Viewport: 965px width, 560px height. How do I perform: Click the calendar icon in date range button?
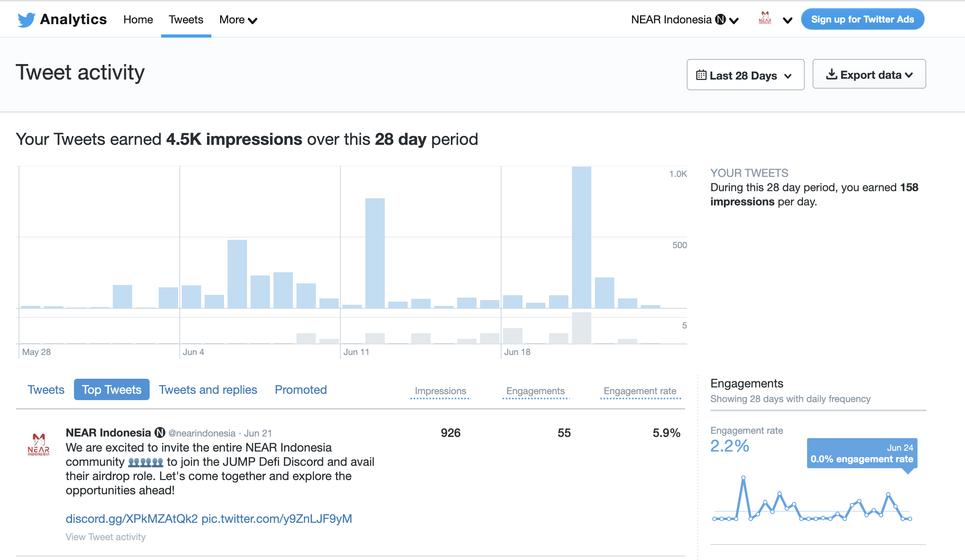[x=701, y=75]
